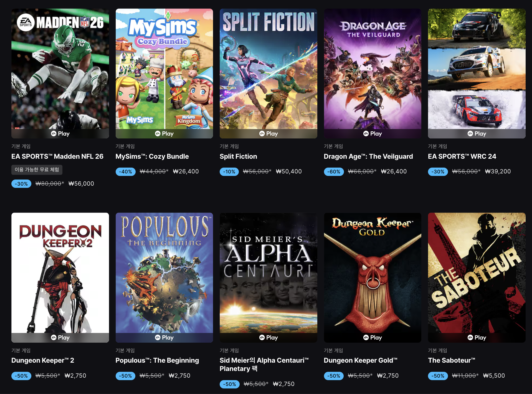Click the free trial available badge on Madden

pyautogui.click(x=37, y=170)
